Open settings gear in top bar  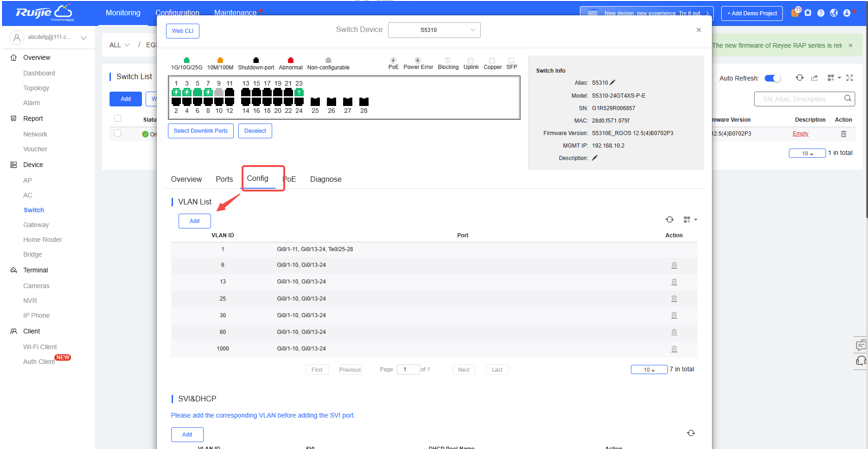click(808, 13)
